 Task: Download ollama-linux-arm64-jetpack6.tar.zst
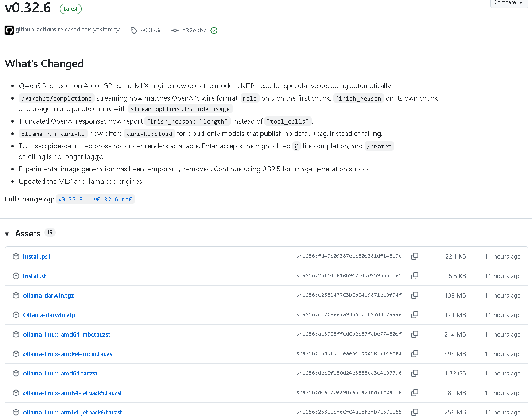point(73,412)
